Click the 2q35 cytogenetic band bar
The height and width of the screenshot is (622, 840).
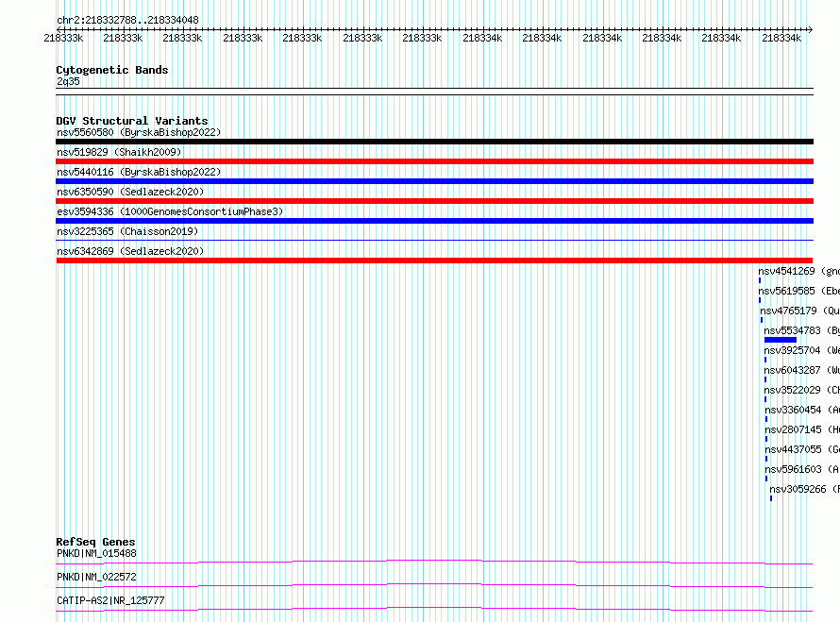click(x=434, y=92)
